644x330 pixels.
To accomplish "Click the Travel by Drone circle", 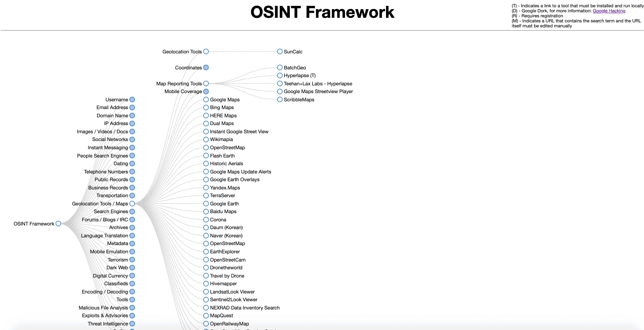I will click(x=206, y=276).
